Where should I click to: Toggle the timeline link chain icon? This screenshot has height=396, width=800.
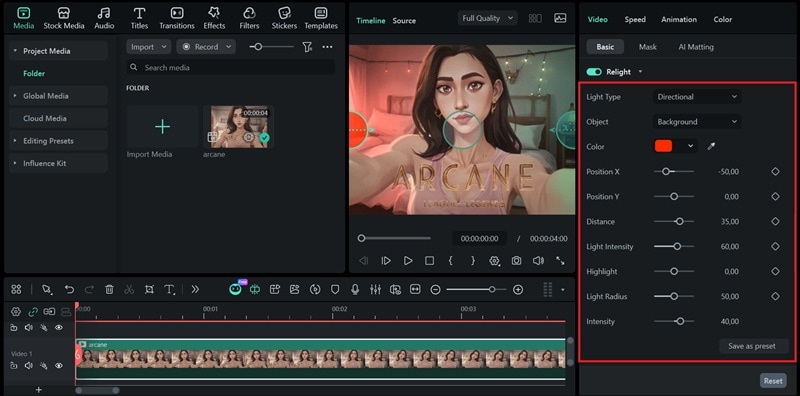pyautogui.click(x=33, y=311)
